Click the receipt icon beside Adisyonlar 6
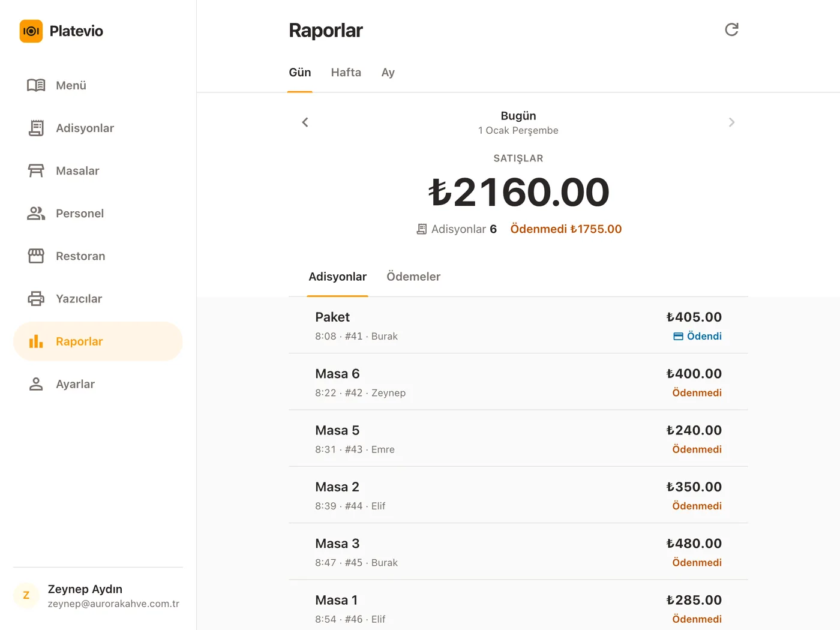Image resolution: width=840 pixels, height=630 pixels. tap(422, 229)
